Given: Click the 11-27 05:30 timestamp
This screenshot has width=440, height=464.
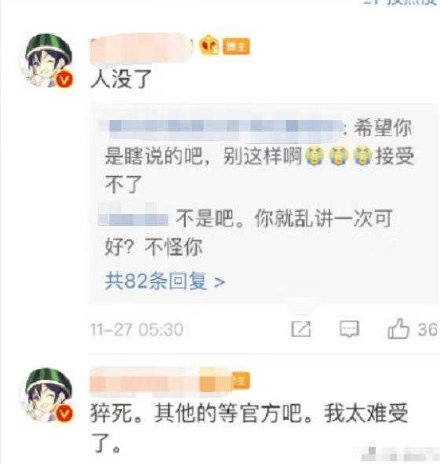Looking at the screenshot, I should (137, 330).
